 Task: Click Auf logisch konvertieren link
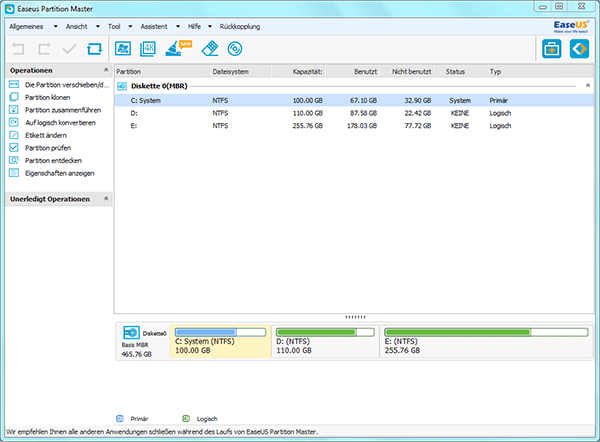[60, 123]
